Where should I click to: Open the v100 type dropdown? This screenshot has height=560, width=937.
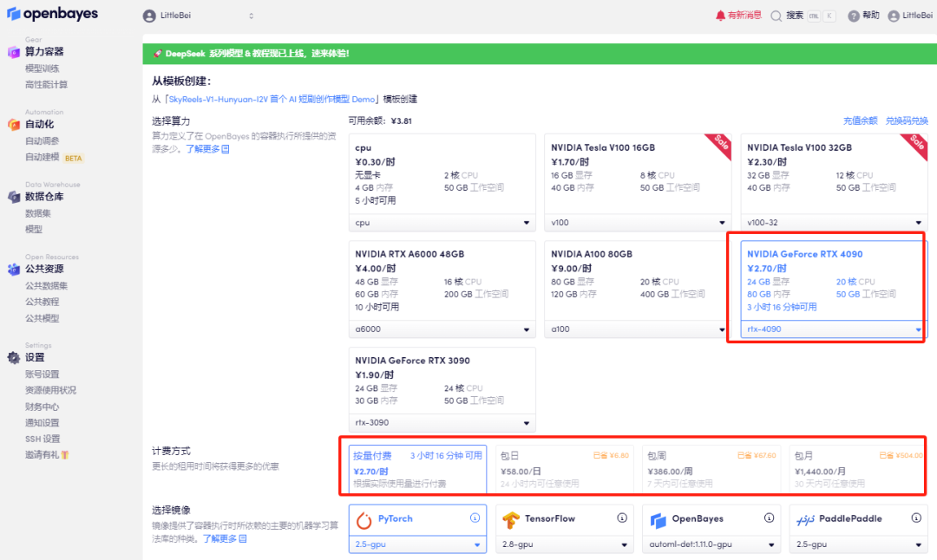(638, 223)
